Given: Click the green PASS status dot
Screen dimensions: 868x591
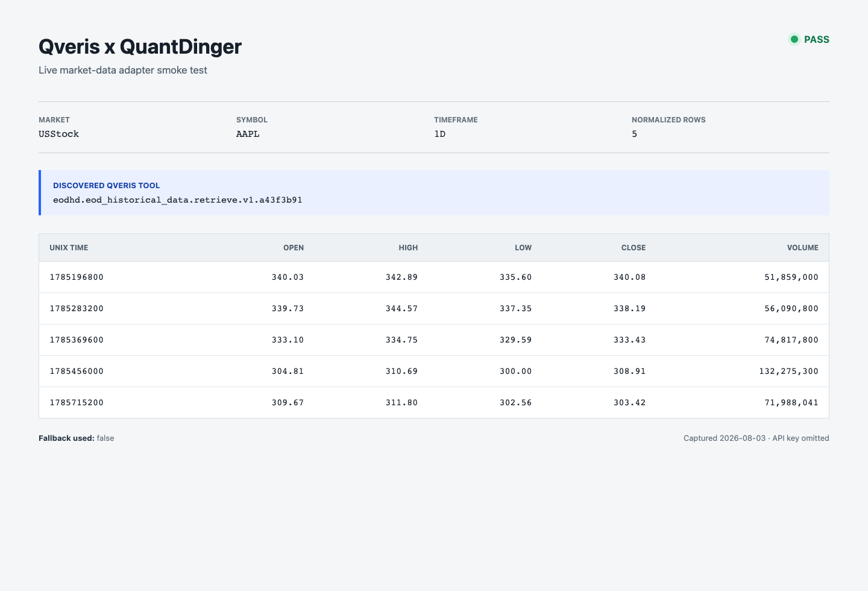Looking at the screenshot, I should coord(794,39).
